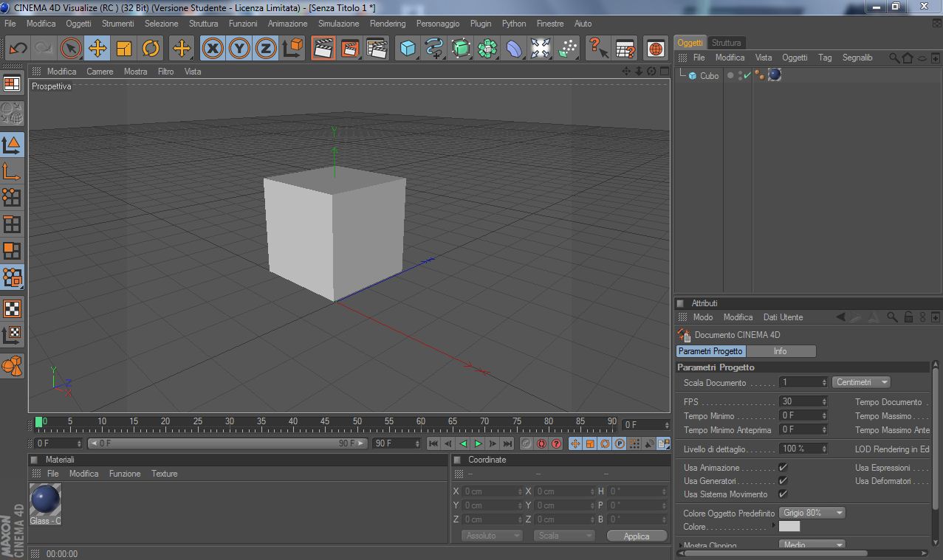
Task: Click the Render in Picture Viewer clapperboard
Action: click(350, 49)
